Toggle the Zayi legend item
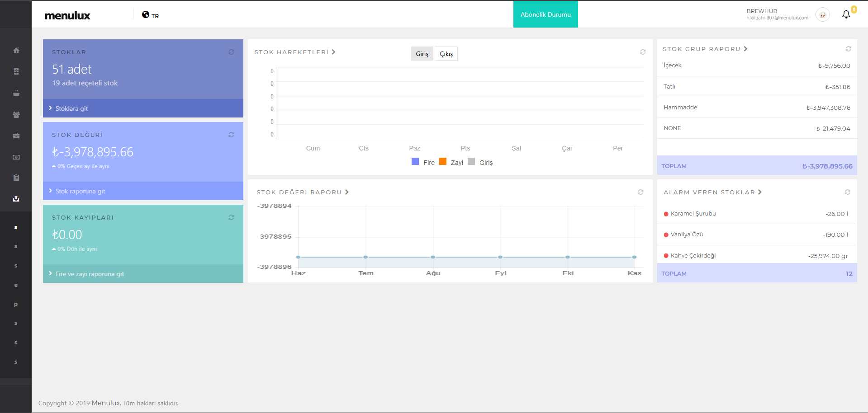The image size is (868, 413). 451,162
